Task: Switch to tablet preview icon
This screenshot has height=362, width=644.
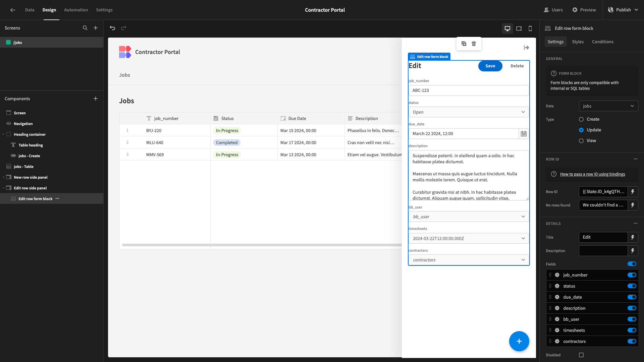Action: [519, 28]
